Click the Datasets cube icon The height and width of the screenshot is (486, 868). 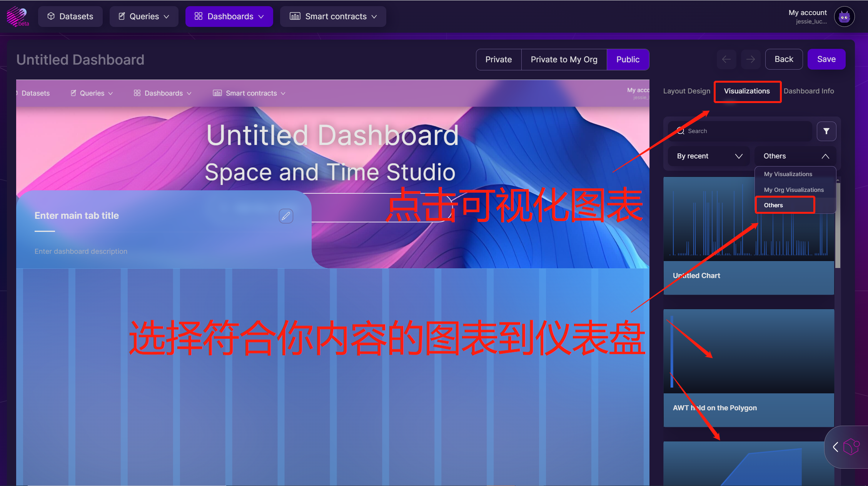click(51, 16)
